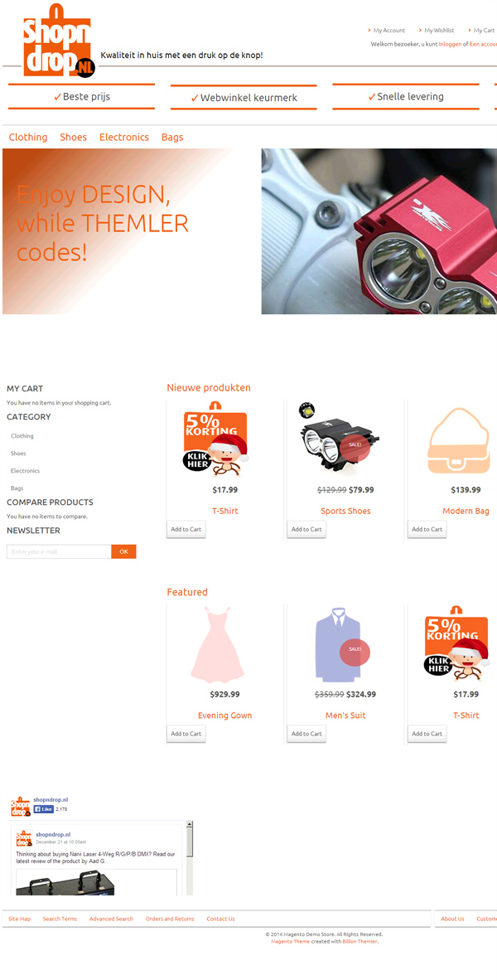
Task: Click the Inloggen link
Action: tap(450, 44)
